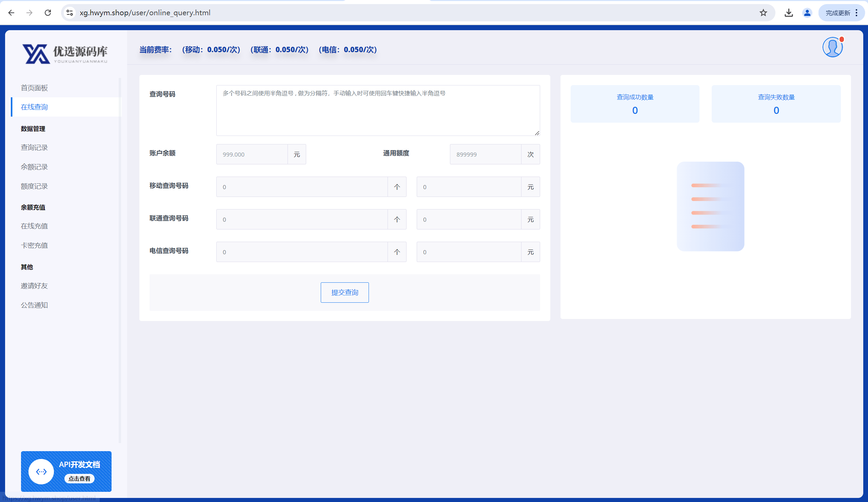Image resolution: width=868 pixels, height=502 pixels.
Task: Click the 完成更新 update button
Action: [x=838, y=13]
